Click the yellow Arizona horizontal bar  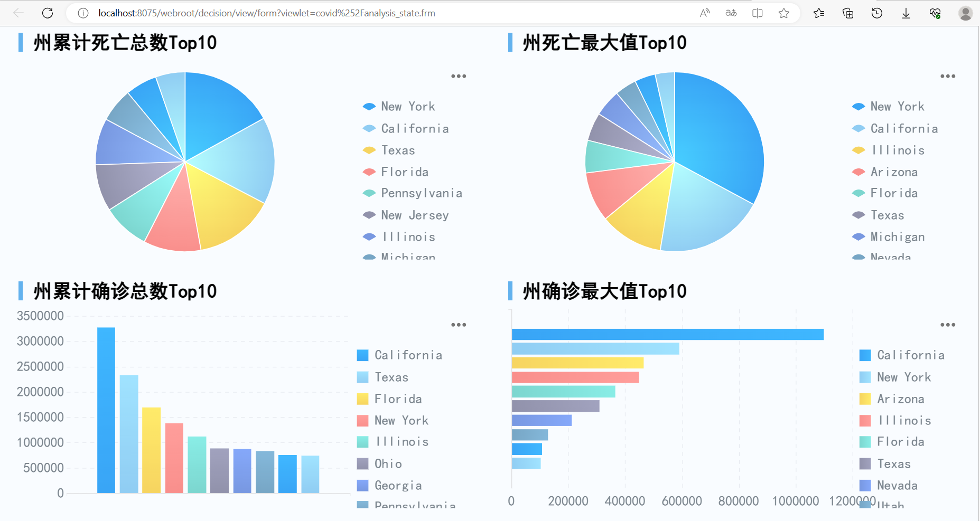[x=577, y=363]
